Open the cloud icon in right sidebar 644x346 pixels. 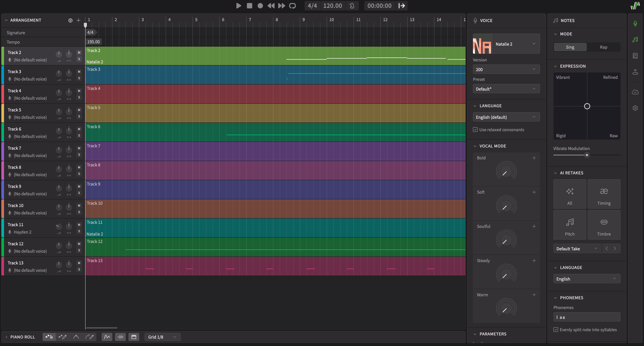point(635,92)
